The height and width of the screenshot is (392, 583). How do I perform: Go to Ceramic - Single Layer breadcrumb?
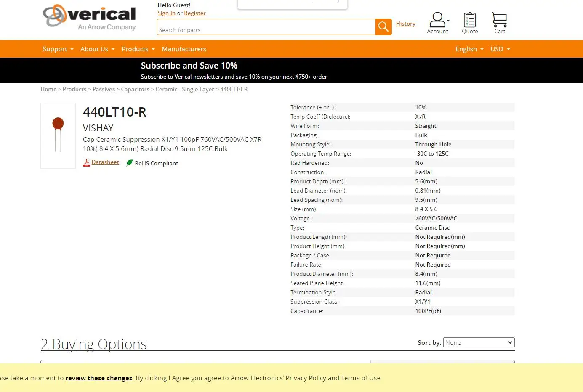tap(185, 89)
